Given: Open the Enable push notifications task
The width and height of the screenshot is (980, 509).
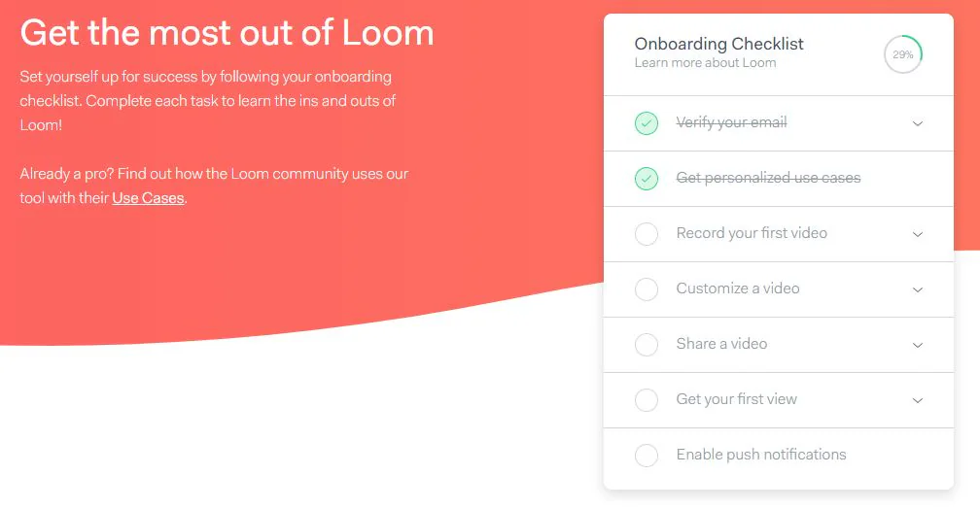Looking at the screenshot, I should click(760, 455).
